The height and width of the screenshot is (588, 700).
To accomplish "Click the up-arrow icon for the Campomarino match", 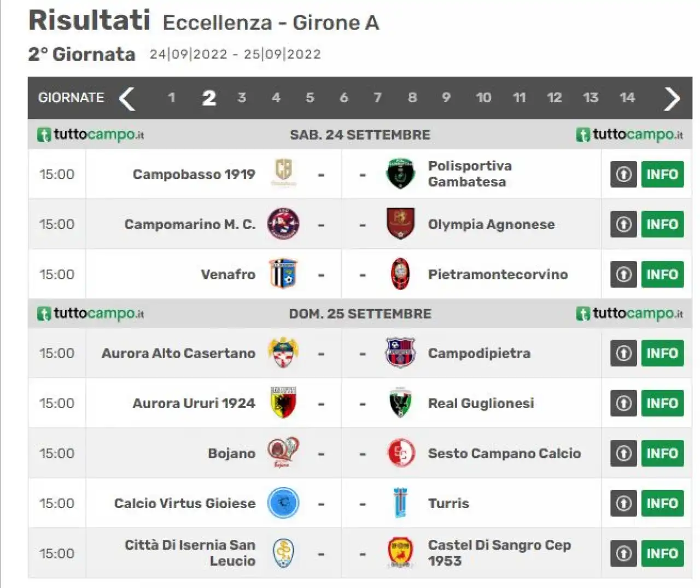I will point(623,224).
